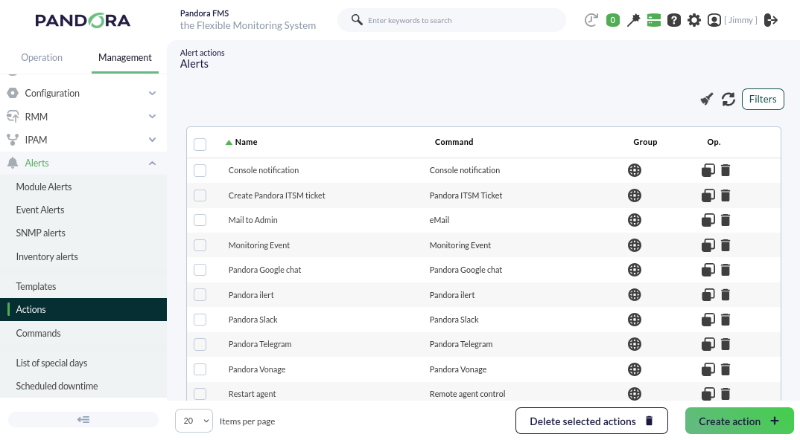Delete the Console notification action
The width and height of the screenshot is (800, 440).
click(x=726, y=170)
